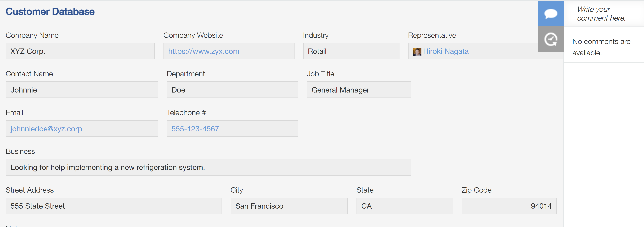Click the Email address field
The height and width of the screenshot is (227, 644).
(x=81, y=129)
